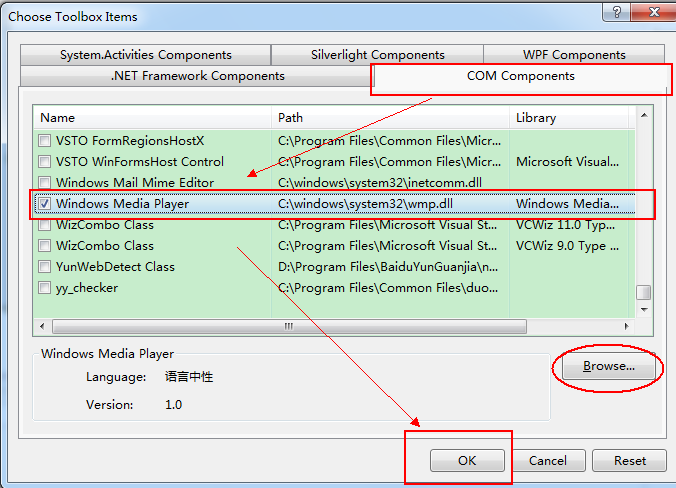Tick the VSTO WinFormsHost Control checkbox
The image size is (676, 488).
(44, 162)
